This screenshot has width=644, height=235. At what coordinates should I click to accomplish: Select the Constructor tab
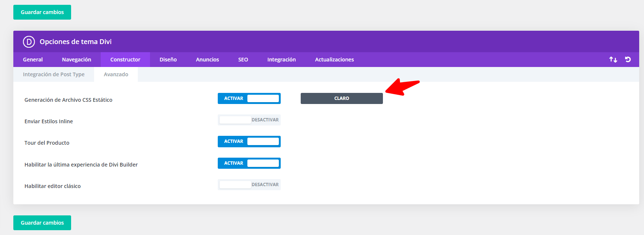click(125, 60)
